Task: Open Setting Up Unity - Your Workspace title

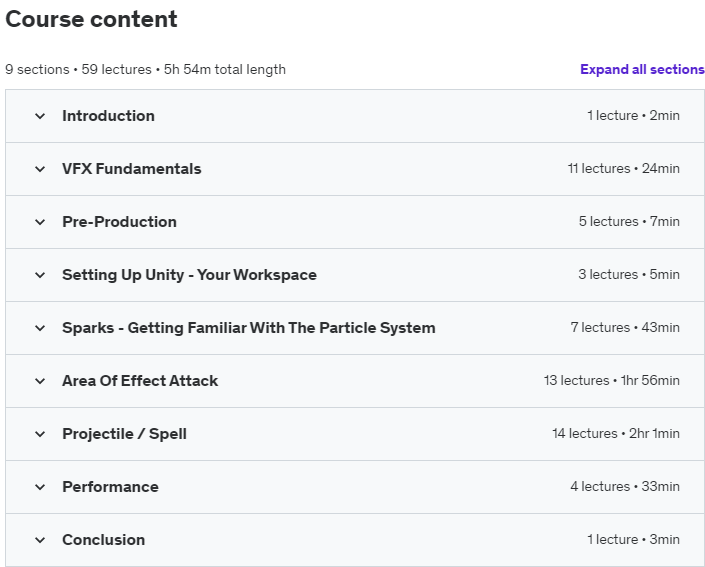Action: 189,275
